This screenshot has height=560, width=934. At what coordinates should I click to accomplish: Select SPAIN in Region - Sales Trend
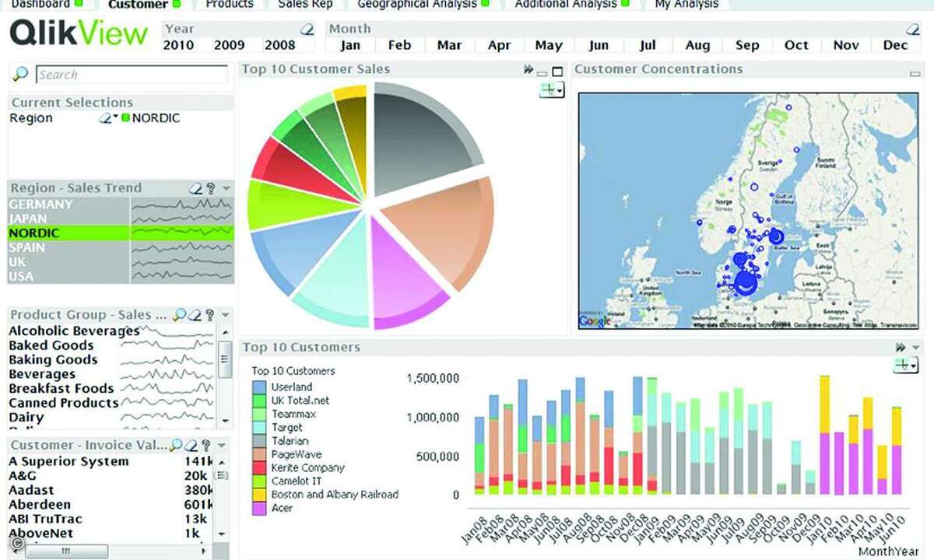pyautogui.click(x=121, y=247)
